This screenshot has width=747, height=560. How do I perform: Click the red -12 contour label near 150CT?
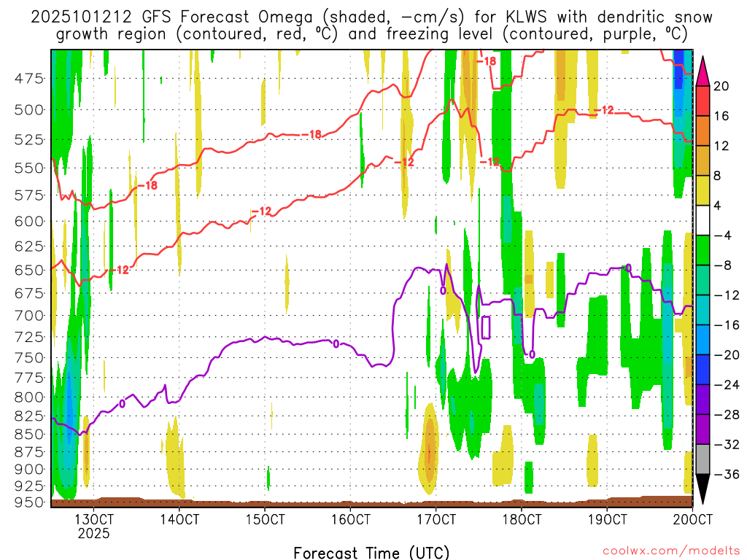point(261,211)
